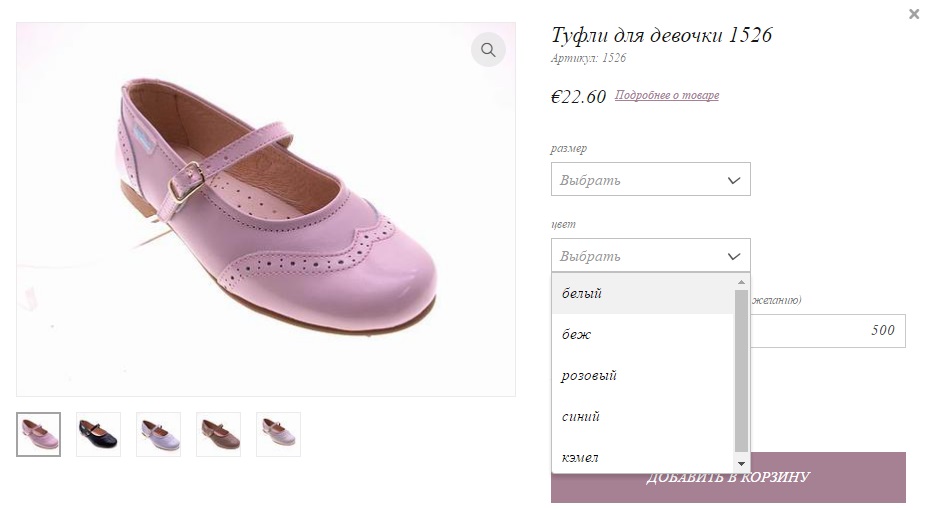This screenshot has width=929, height=510.
Task: Select the last light shoe thumbnail
Action: click(278, 434)
